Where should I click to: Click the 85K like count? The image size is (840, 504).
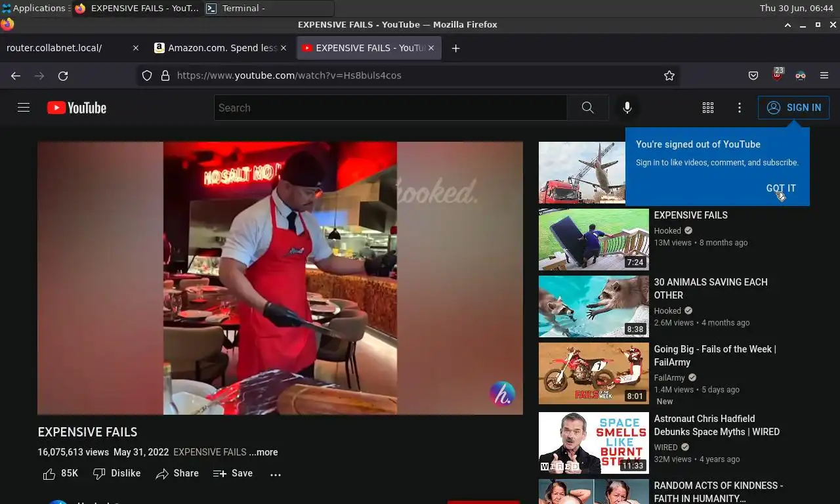point(70,473)
